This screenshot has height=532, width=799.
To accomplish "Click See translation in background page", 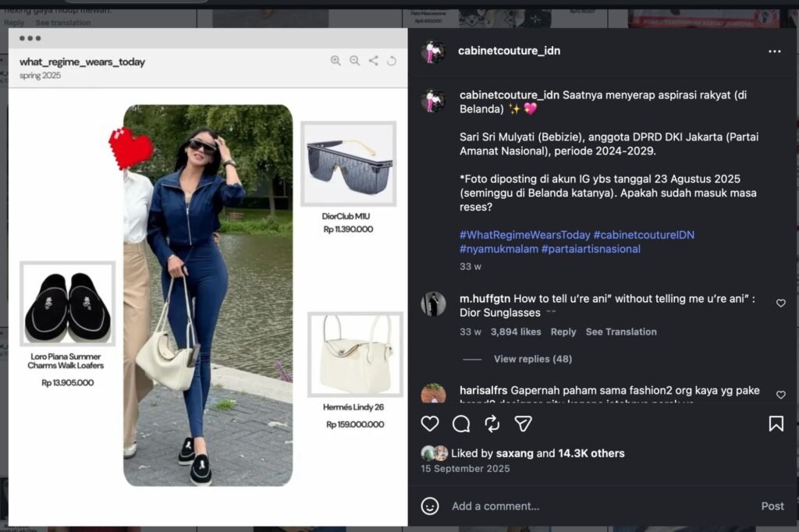I will pyautogui.click(x=63, y=23).
